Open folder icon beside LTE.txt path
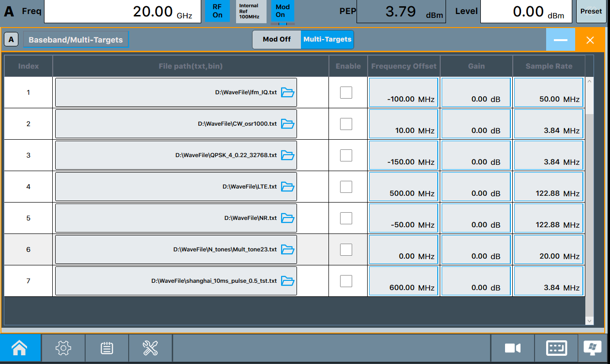 (288, 187)
